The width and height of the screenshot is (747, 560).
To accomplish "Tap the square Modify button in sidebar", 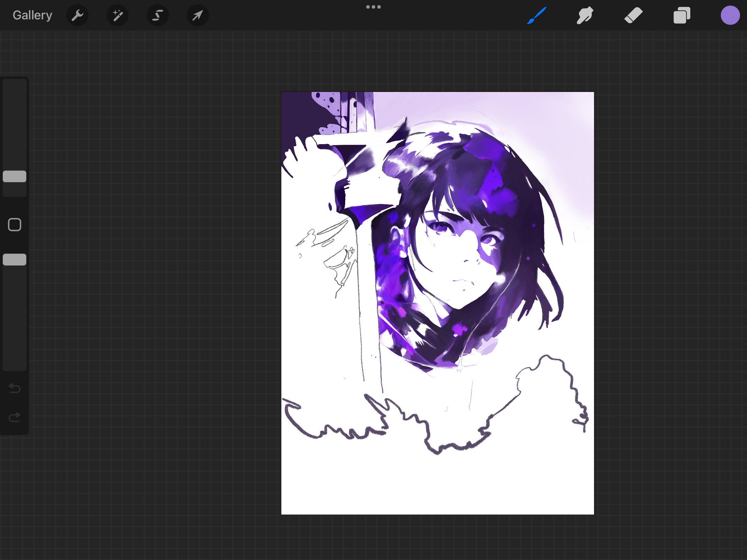I will (15, 225).
